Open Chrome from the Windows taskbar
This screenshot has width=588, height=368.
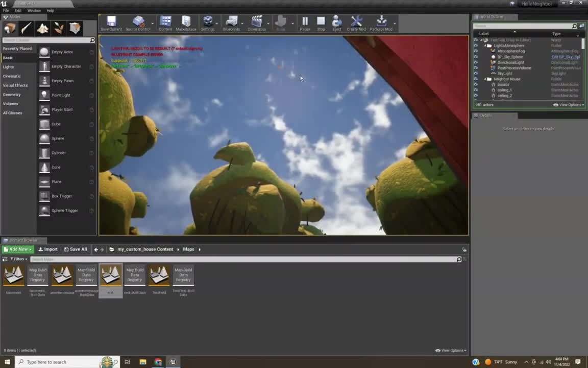click(158, 362)
